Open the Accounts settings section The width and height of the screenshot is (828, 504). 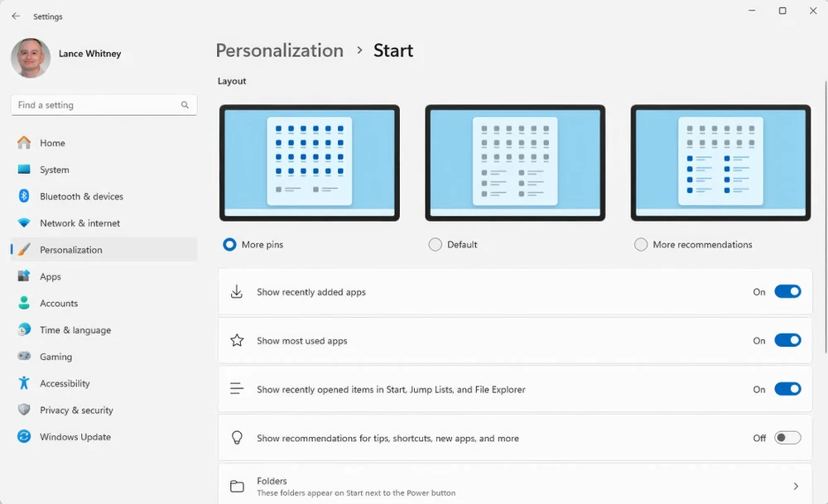coord(59,304)
